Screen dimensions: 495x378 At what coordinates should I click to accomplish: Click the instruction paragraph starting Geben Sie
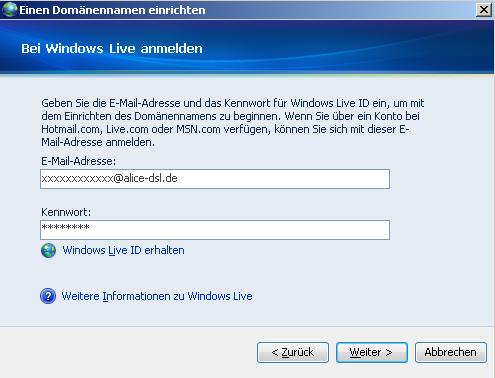[233, 123]
